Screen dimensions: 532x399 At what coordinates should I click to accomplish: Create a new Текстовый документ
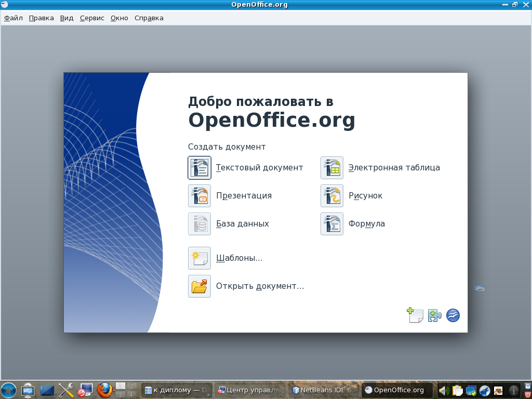[x=199, y=168]
